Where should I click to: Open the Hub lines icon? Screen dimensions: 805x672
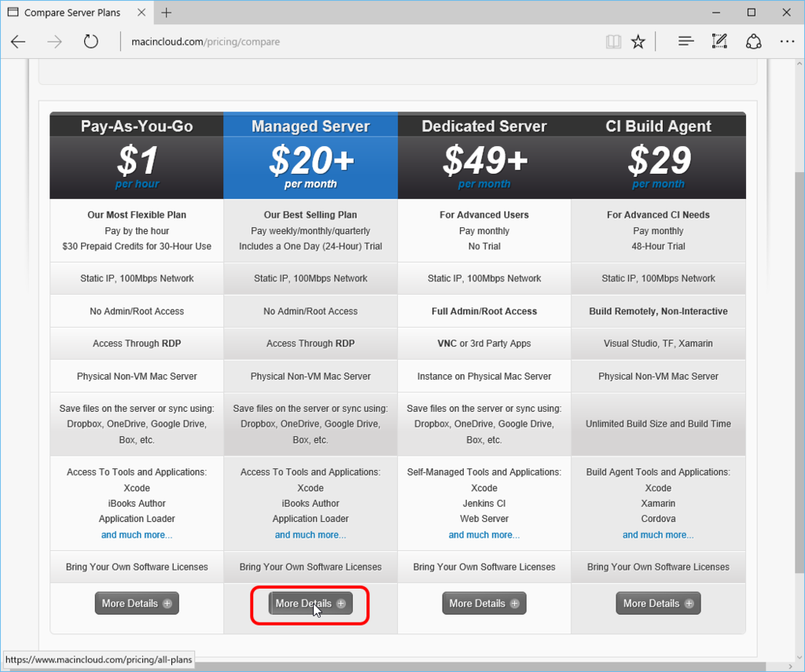(686, 42)
